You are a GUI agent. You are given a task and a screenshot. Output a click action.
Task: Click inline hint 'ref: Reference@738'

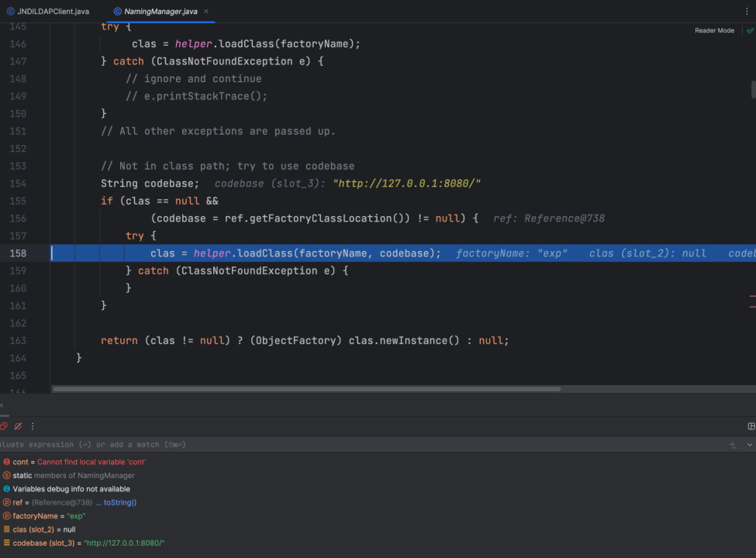tap(549, 219)
